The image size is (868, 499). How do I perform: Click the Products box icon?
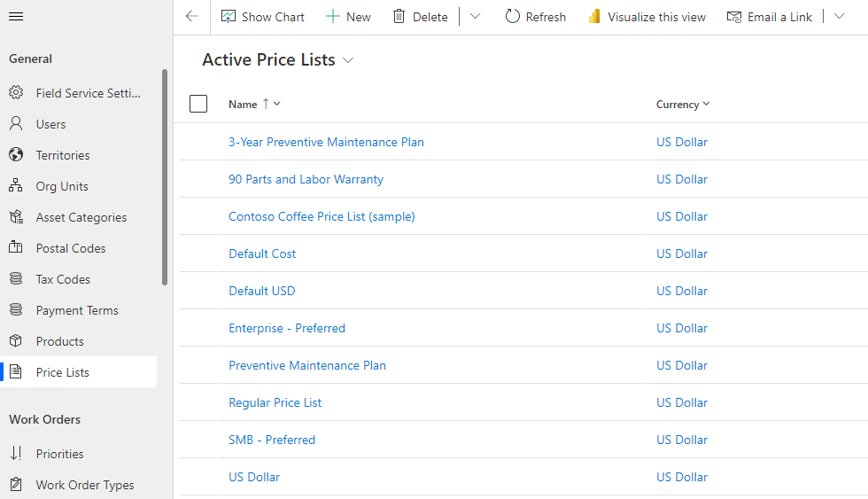coord(16,340)
